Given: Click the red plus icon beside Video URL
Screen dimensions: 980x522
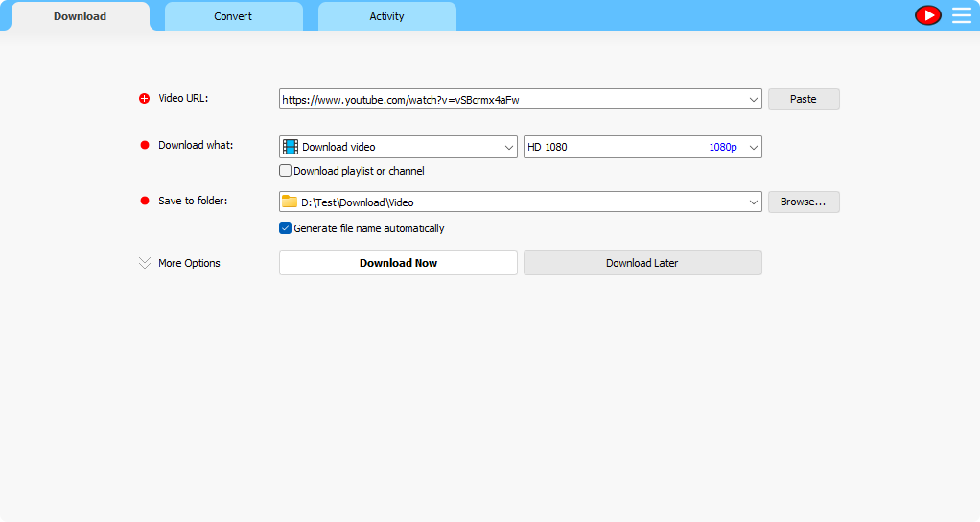Looking at the screenshot, I should (145, 98).
